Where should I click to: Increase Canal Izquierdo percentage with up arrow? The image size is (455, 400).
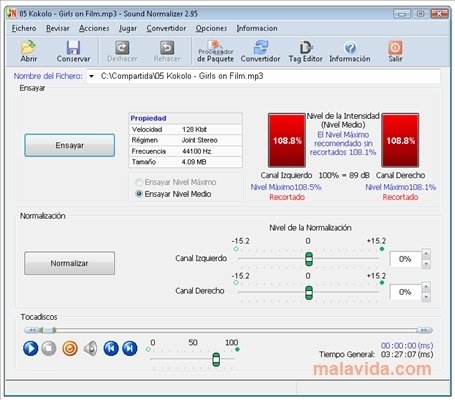pyautogui.click(x=426, y=254)
